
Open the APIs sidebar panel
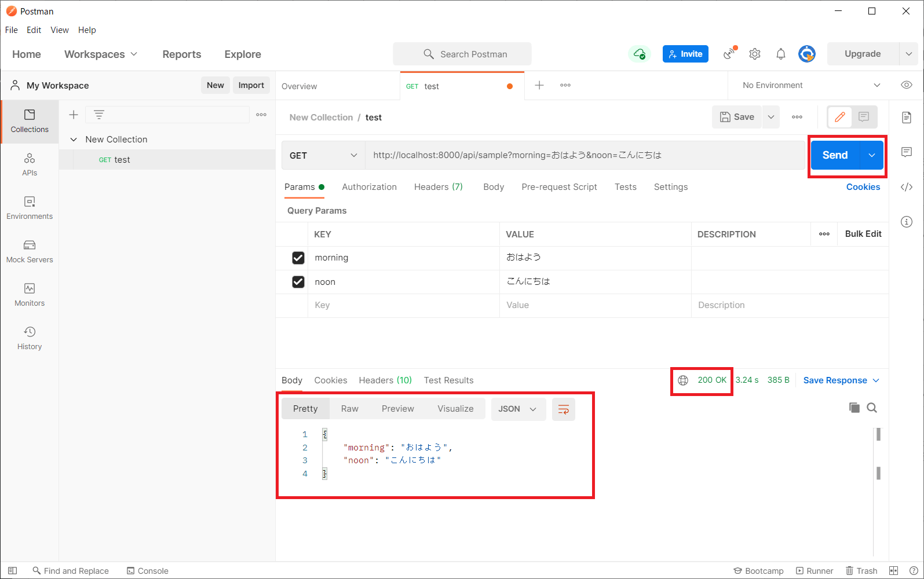(x=30, y=165)
